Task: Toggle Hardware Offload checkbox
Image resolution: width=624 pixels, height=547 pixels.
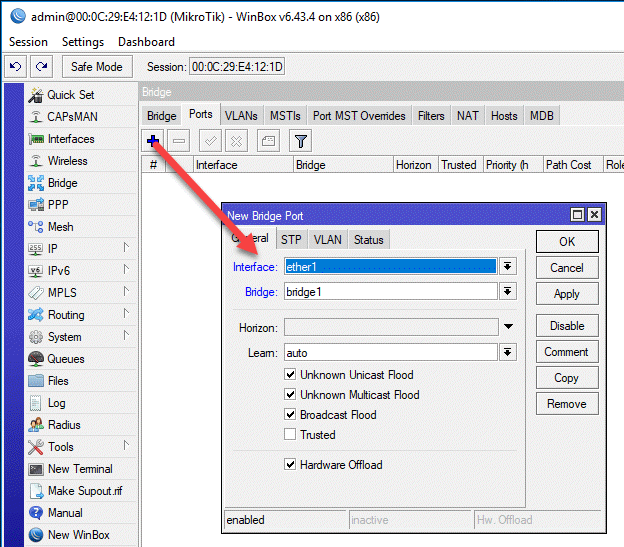Action: click(x=290, y=464)
